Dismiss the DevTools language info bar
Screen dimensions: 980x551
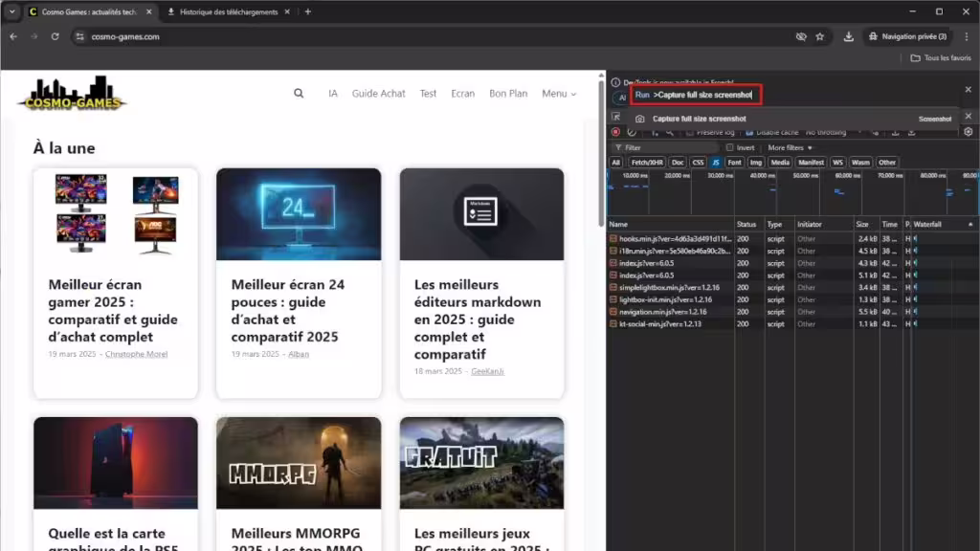969,90
